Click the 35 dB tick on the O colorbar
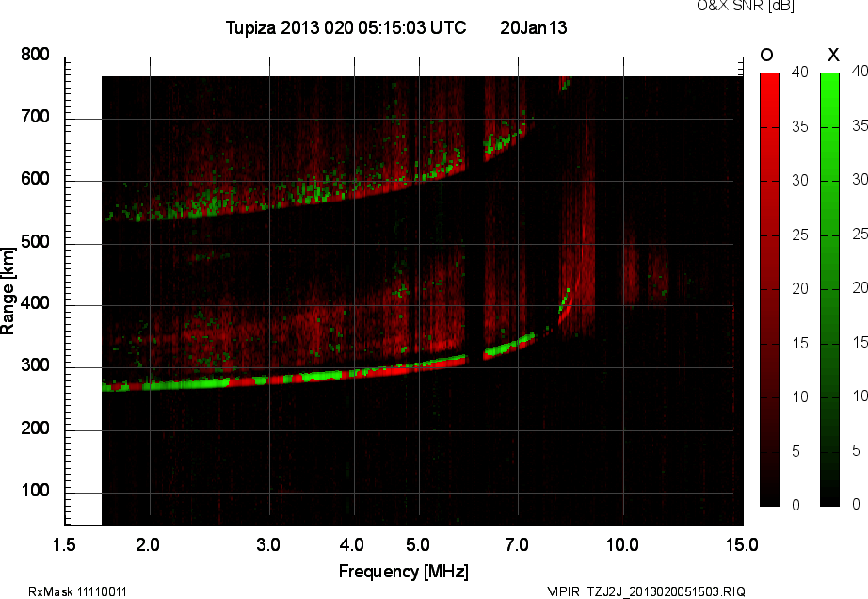 pos(800,126)
